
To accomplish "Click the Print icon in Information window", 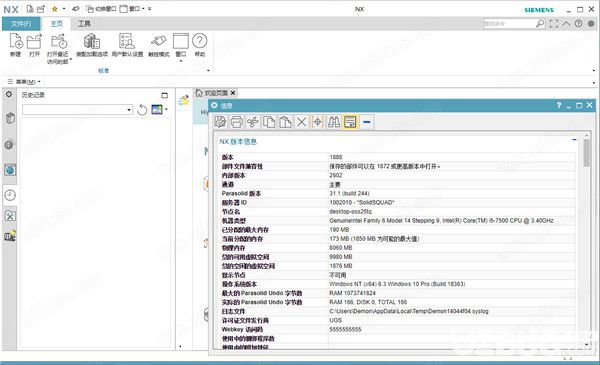I will pyautogui.click(x=236, y=122).
